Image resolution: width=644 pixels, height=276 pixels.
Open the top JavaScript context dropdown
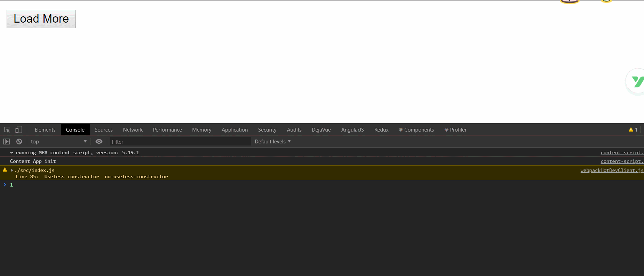[x=58, y=142]
